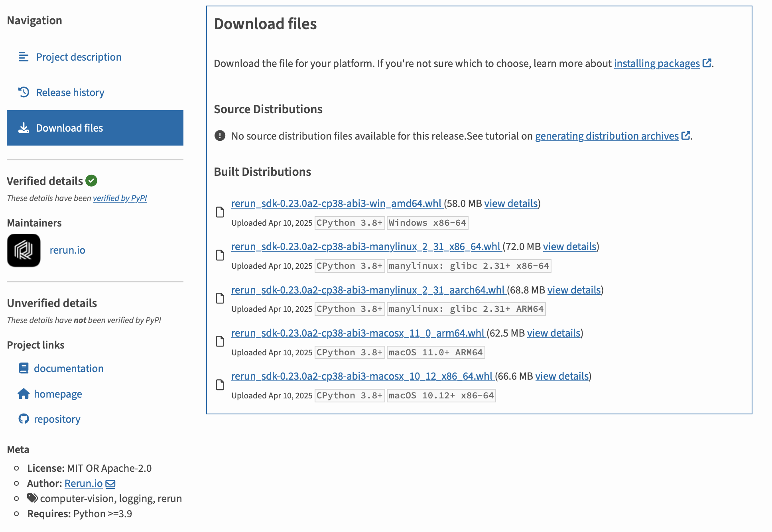View details for manylinux aarch64 wheel
Image resolution: width=772 pixels, height=532 pixels.
pos(574,290)
